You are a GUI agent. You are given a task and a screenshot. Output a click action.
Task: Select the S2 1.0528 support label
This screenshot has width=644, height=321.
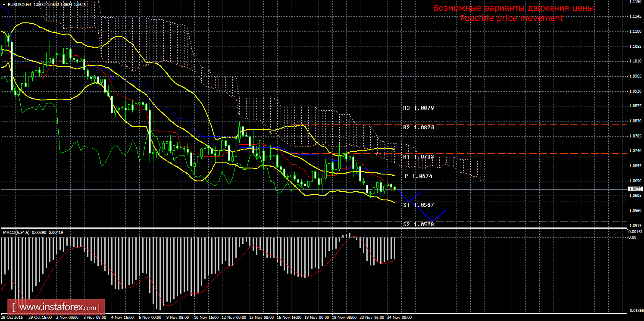tap(418, 224)
